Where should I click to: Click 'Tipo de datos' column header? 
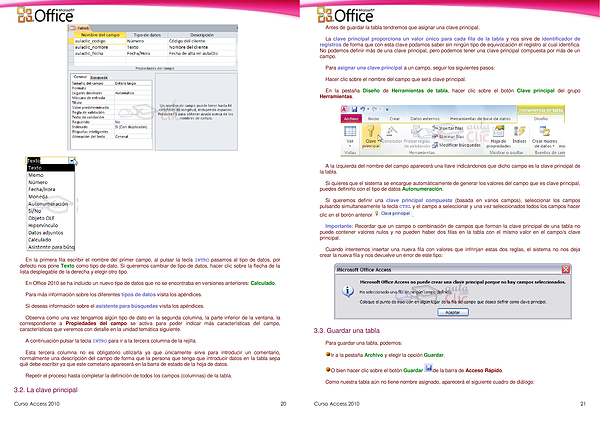[x=147, y=35]
